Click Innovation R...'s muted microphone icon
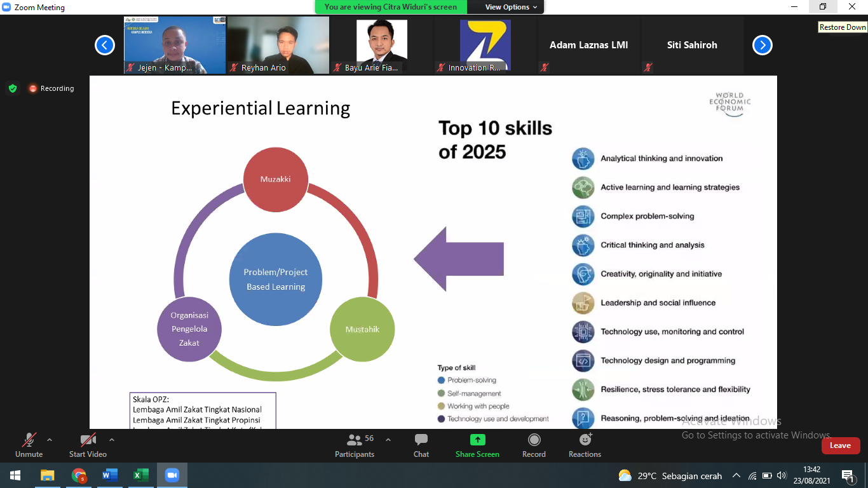The width and height of the screenshot is (868, 488). (441, 67)
